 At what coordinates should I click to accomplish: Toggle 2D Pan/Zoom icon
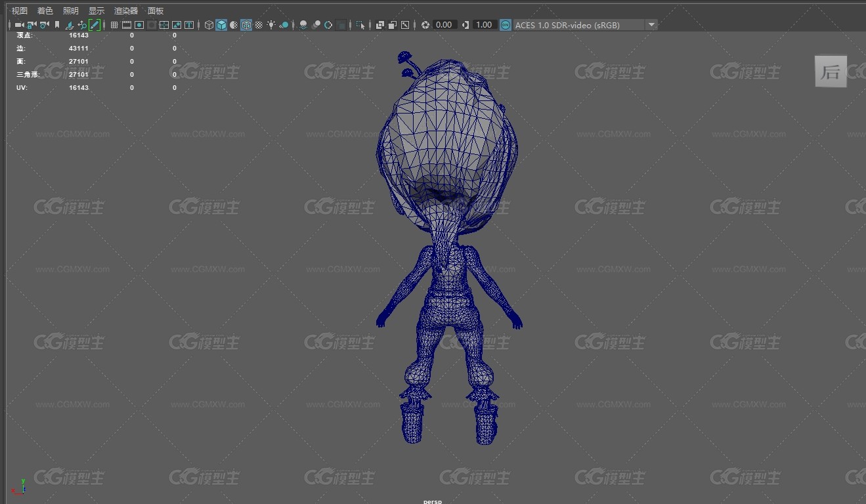pyautogui.click(x=82, y=25)
